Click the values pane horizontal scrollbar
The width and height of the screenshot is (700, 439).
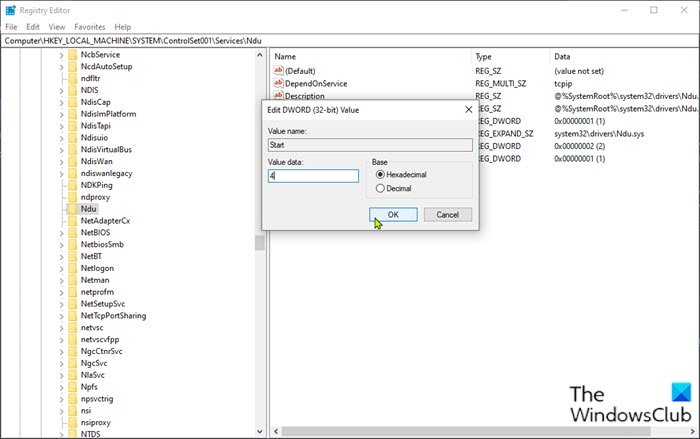[466, 431]
